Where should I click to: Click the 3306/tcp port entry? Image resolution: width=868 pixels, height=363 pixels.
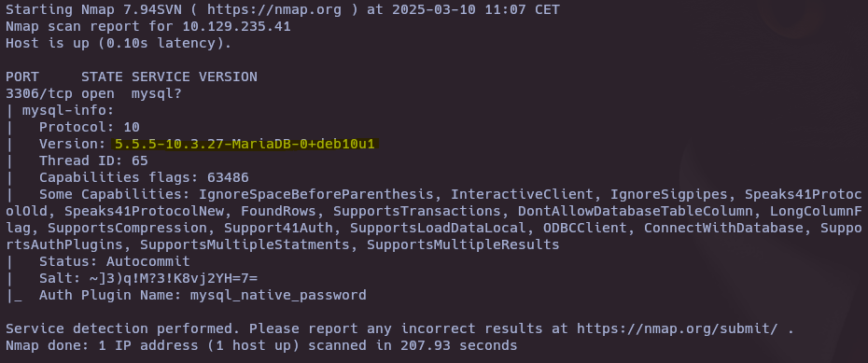(x=39, y=94)
